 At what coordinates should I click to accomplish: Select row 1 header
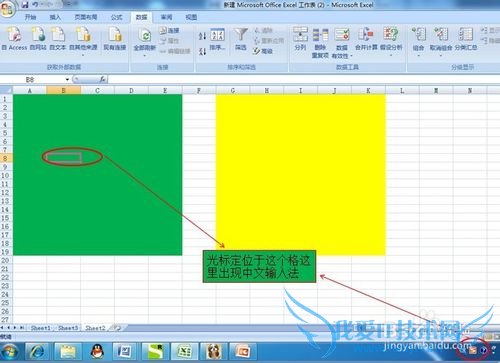click(x=6, y=99)
